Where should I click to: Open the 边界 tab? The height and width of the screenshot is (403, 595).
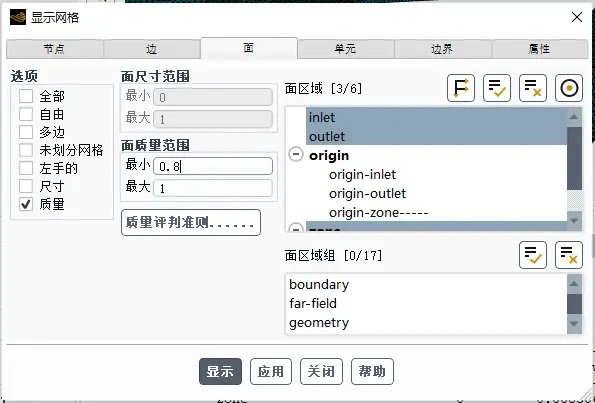tap(442, 49)
